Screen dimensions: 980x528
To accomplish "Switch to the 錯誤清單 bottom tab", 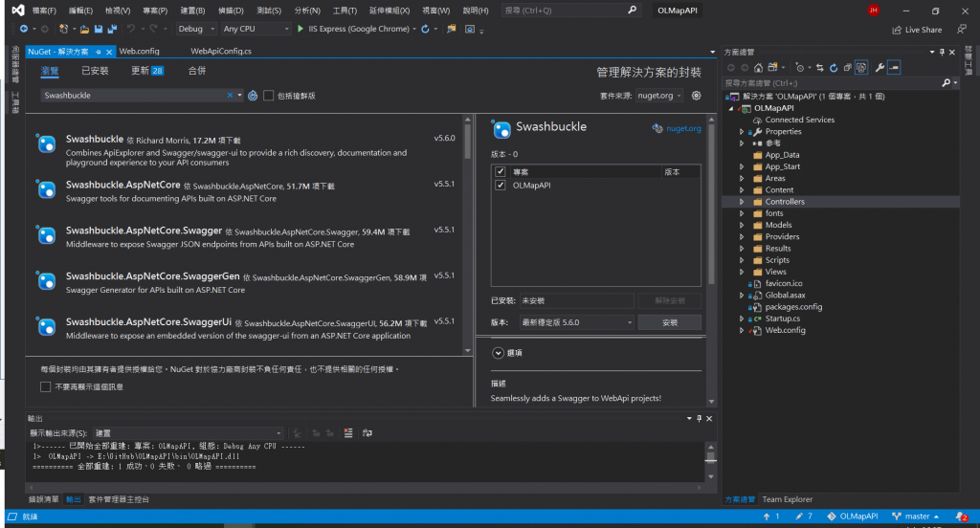I will 44,499.
